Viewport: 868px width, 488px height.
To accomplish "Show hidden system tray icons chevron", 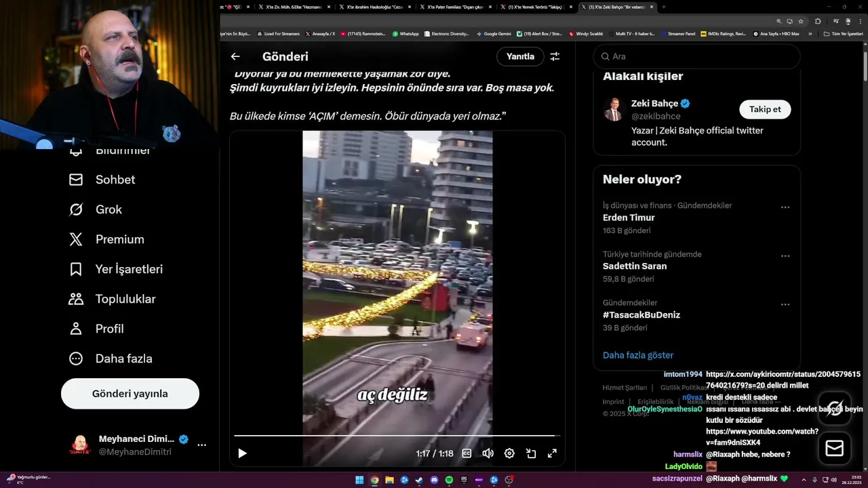I will coord(804,480).
